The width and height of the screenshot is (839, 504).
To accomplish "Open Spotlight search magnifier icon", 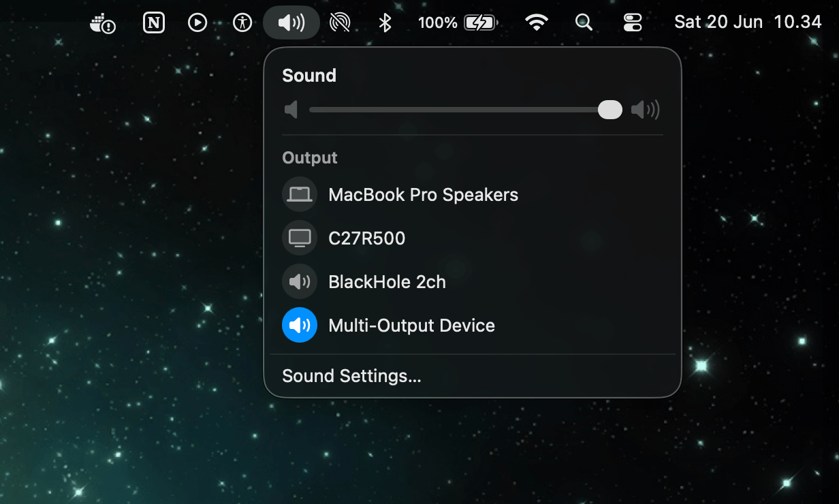I will point(584,23).
